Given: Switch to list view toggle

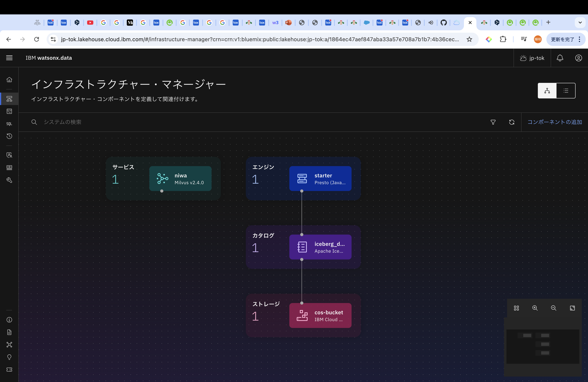Looking at the screenshot, I should 566,91.
